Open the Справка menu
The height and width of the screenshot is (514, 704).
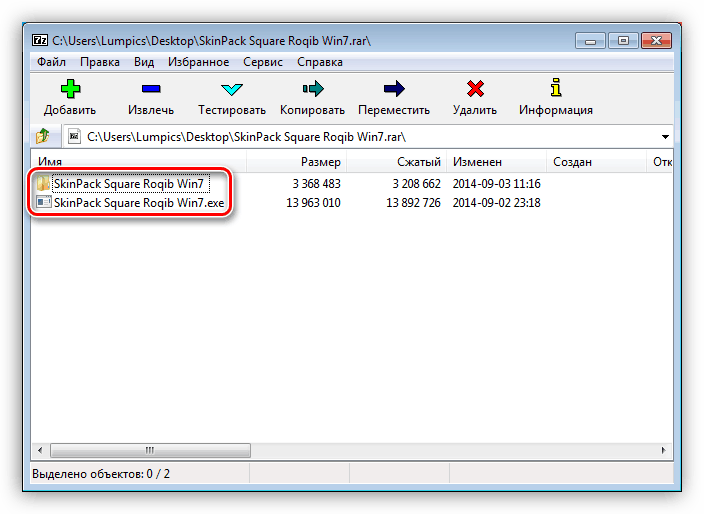point(320,62)
